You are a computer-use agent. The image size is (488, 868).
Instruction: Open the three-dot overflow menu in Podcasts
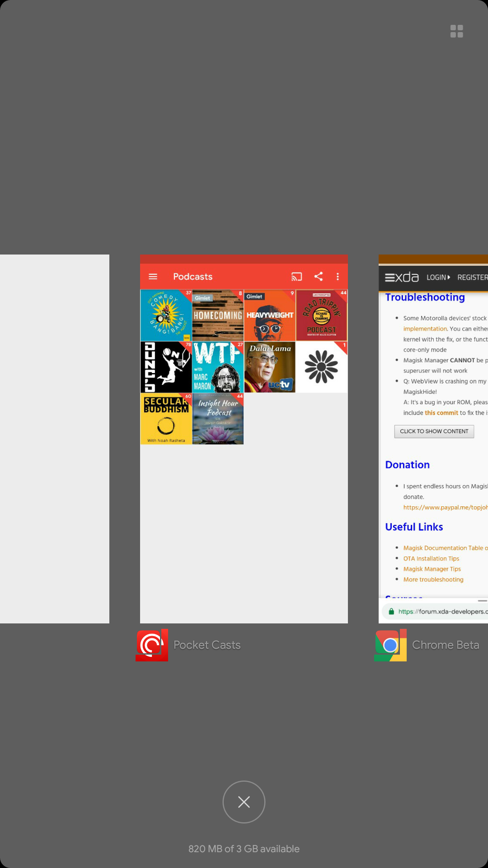(x=338, y=277)
